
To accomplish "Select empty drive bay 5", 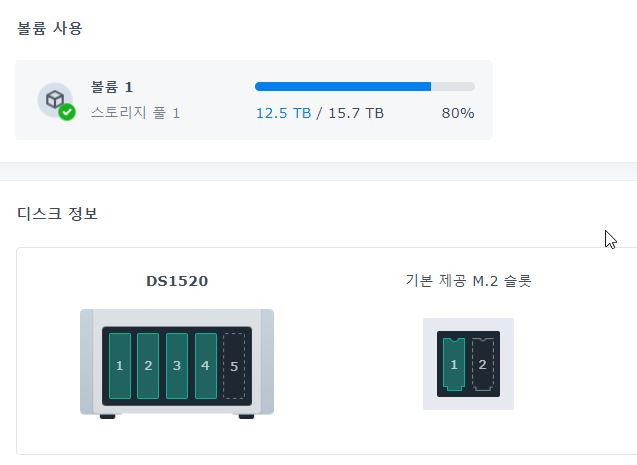I will pos(234,366).
